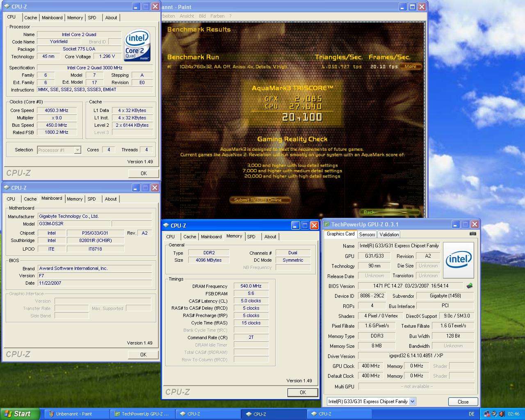Image resolution: width=525 pixels, height=420 pixels.
Task: Open About tab in Memory CPU-Z window
Action: 270,237
